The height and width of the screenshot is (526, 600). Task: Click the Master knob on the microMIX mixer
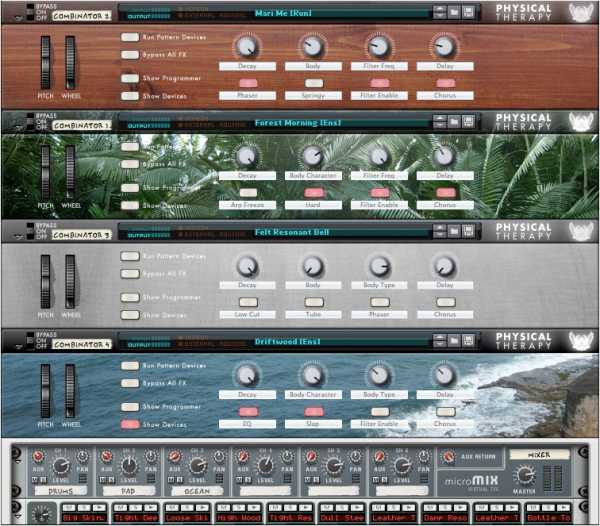coord(524,475)
